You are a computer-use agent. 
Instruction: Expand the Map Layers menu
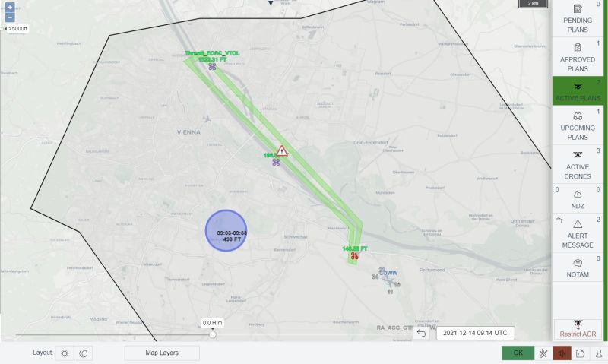tap(162, 353)
